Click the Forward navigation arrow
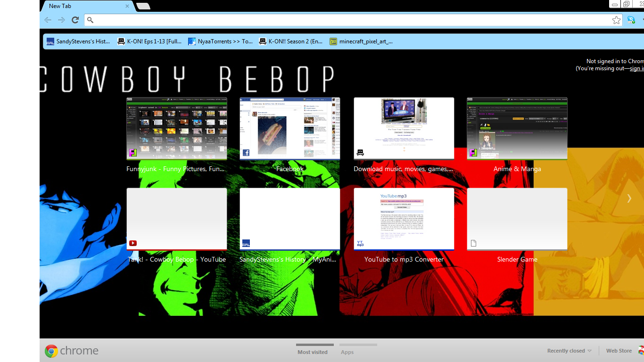The width and height of the screenshot is (644, 362). click(61, 20)
